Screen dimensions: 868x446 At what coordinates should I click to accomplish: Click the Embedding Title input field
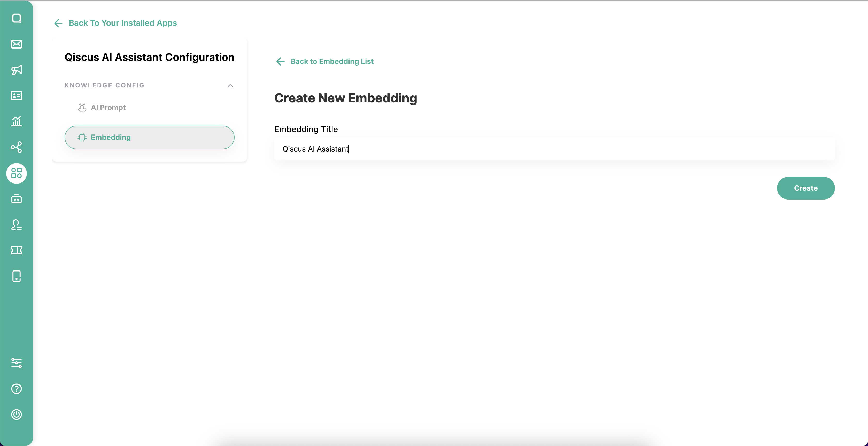point(554,149)
